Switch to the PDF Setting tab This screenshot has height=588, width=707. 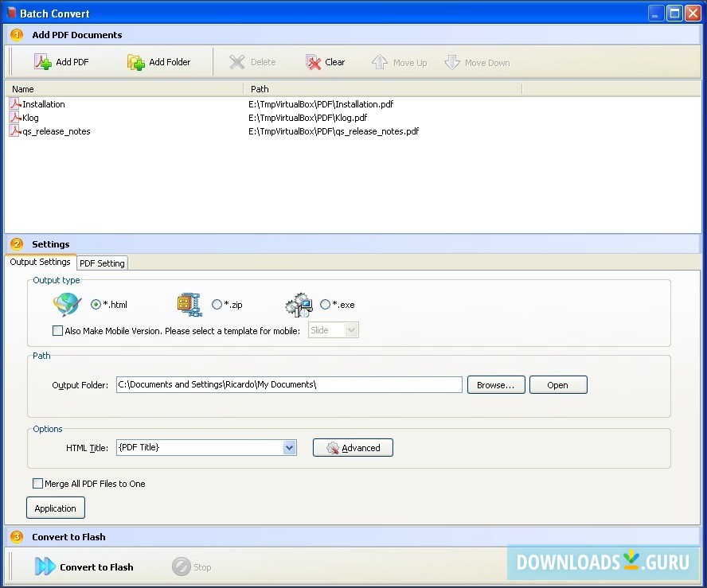(x=102, y=263)
